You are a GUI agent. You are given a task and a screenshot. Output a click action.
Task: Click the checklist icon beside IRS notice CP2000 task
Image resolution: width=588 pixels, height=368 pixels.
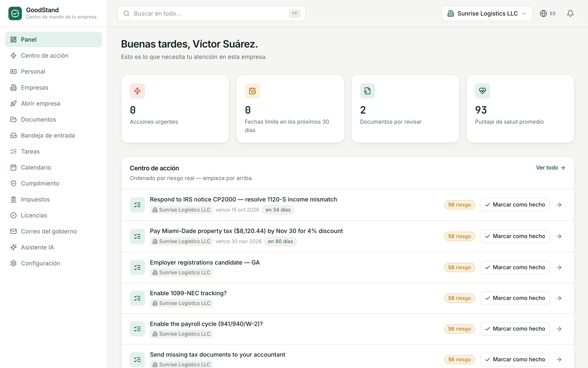coord(137,205)
